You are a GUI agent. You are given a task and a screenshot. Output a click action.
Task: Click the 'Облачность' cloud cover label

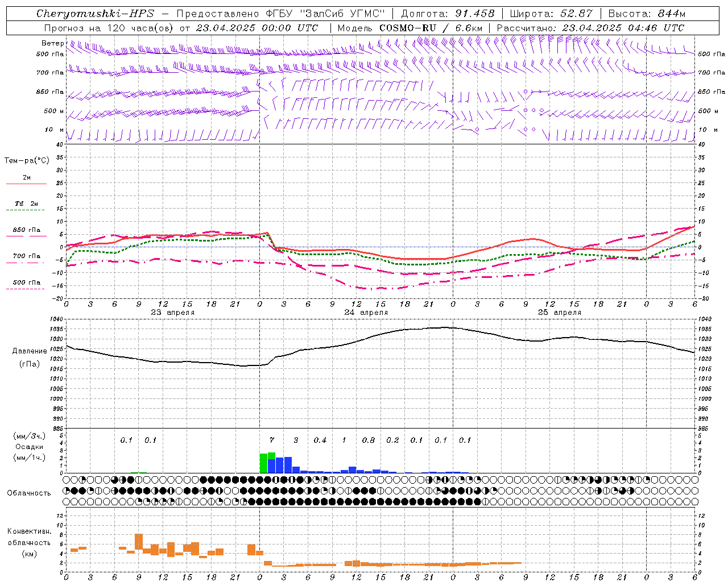[x=29, y=493]
